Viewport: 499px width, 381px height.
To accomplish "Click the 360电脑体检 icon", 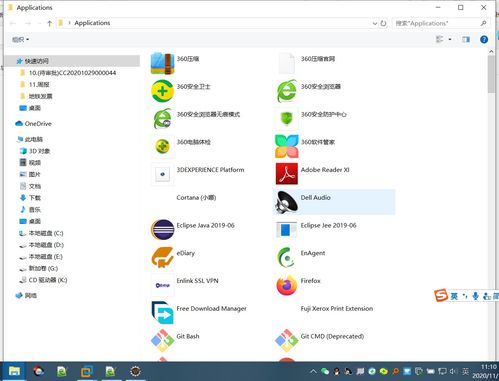I will 162,146.
